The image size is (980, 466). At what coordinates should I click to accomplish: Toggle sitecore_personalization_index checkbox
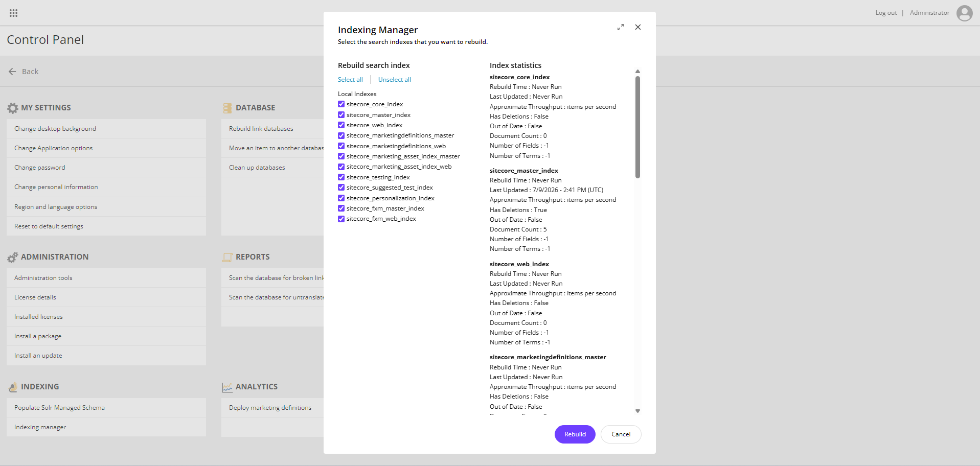(341, 198)
